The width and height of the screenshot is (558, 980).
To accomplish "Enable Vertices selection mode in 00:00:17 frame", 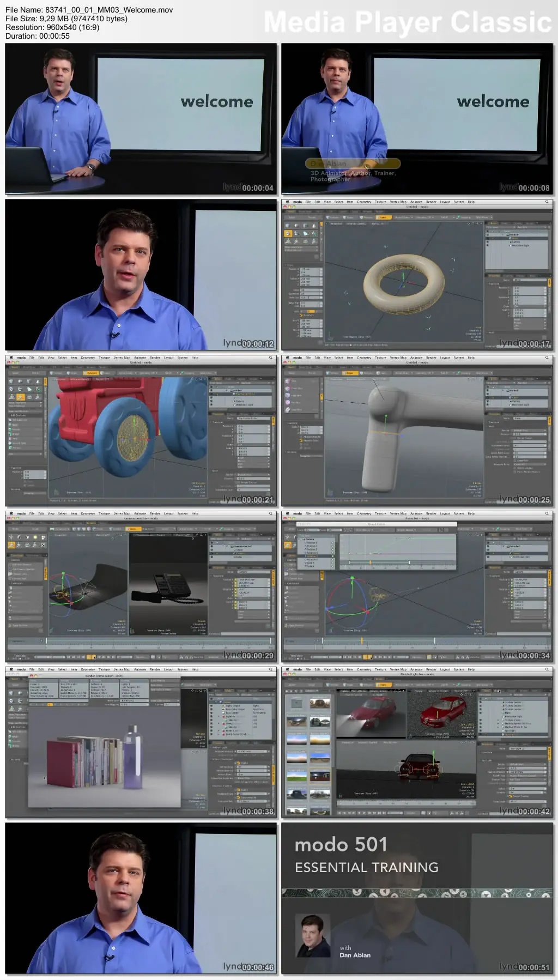I will tap(334, 217).
